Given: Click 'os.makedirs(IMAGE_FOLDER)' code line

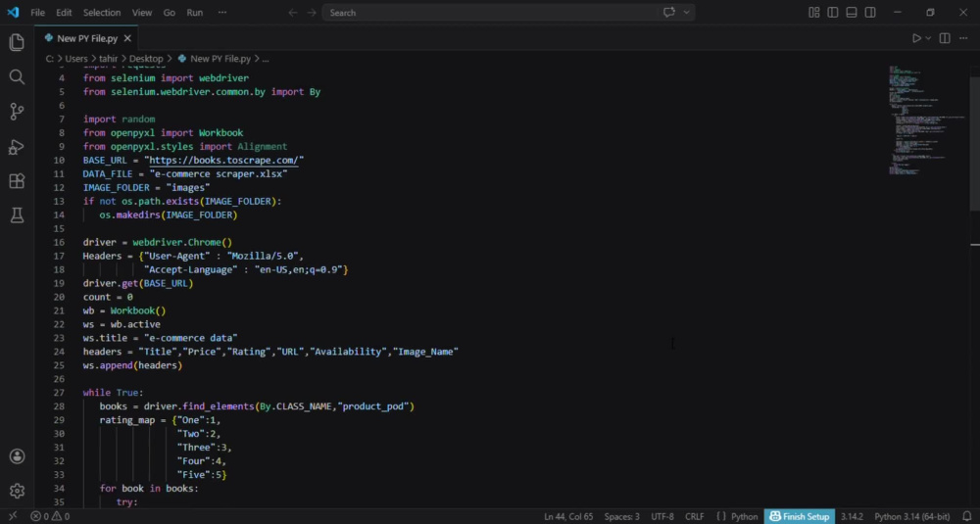Looking at the screenshot, I should click(x=169, y=214).
